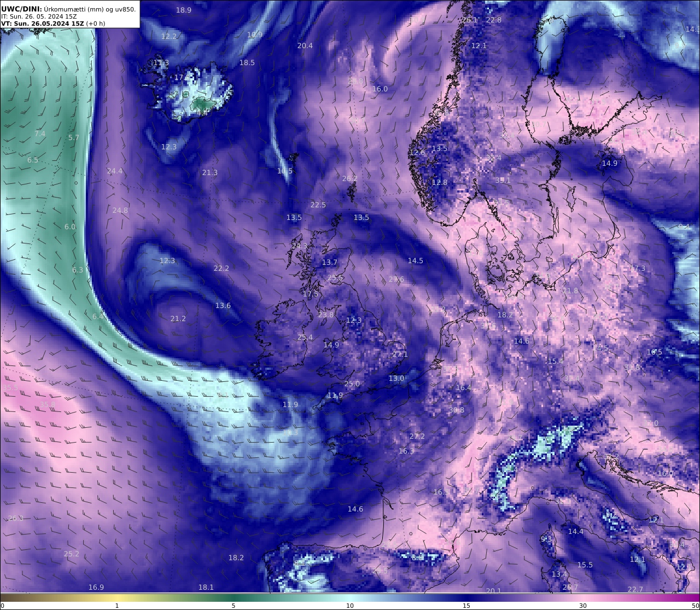
Task: Click the map value 16.9
Action: [x=96, y=588]
